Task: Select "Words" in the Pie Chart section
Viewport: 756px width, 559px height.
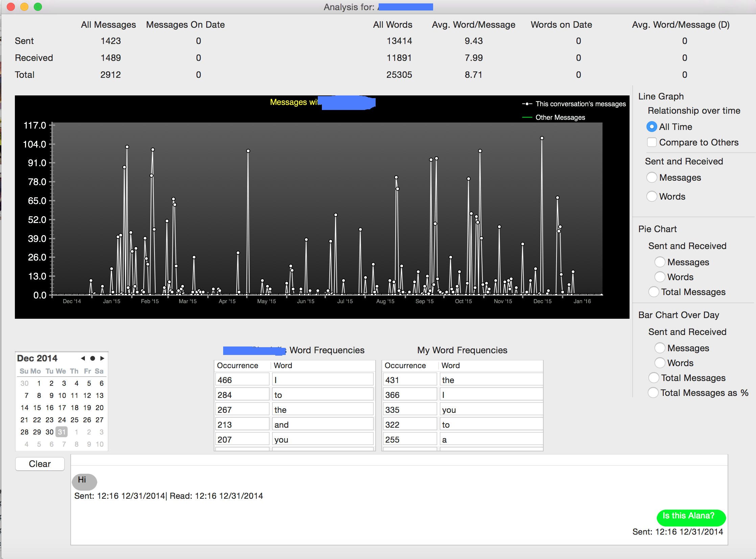Action: click(x=660, y=277)
